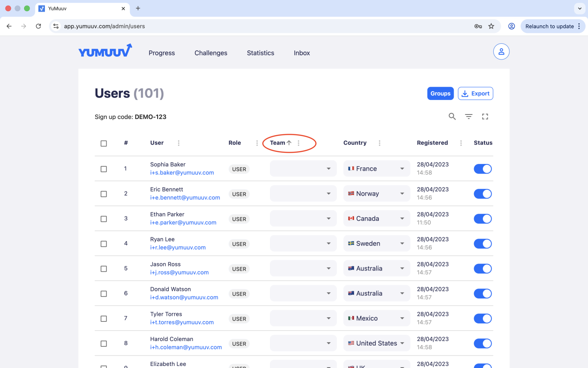Open the table filter list icon
Viewport: 588px width, 368px height.
[x=469, y=117]
